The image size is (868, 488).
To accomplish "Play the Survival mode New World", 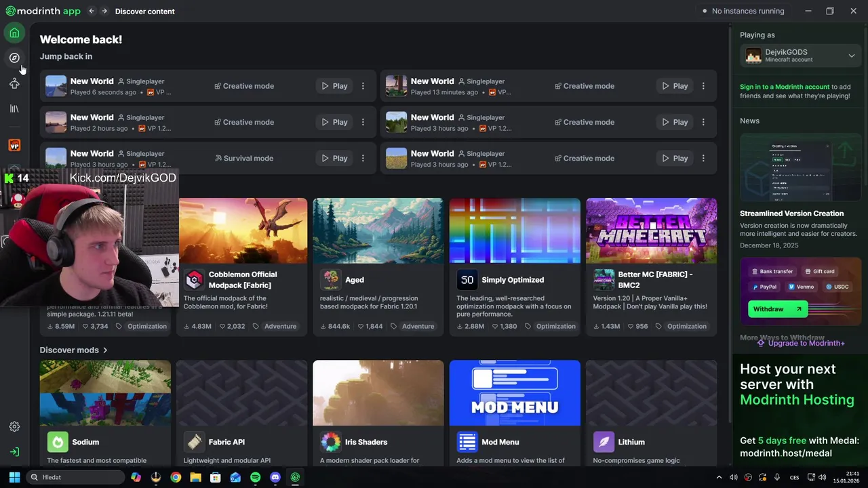I will click(x=334, y=158).
